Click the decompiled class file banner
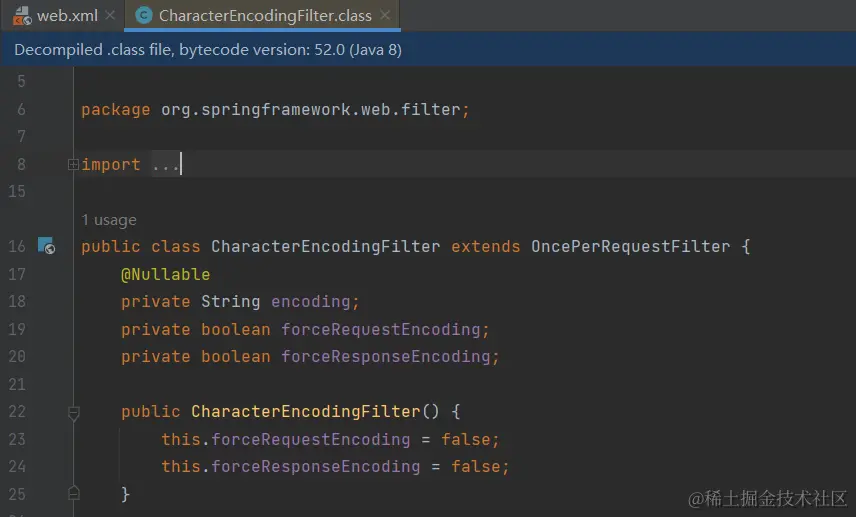This screenshot has height=517, width=856. 428,50
